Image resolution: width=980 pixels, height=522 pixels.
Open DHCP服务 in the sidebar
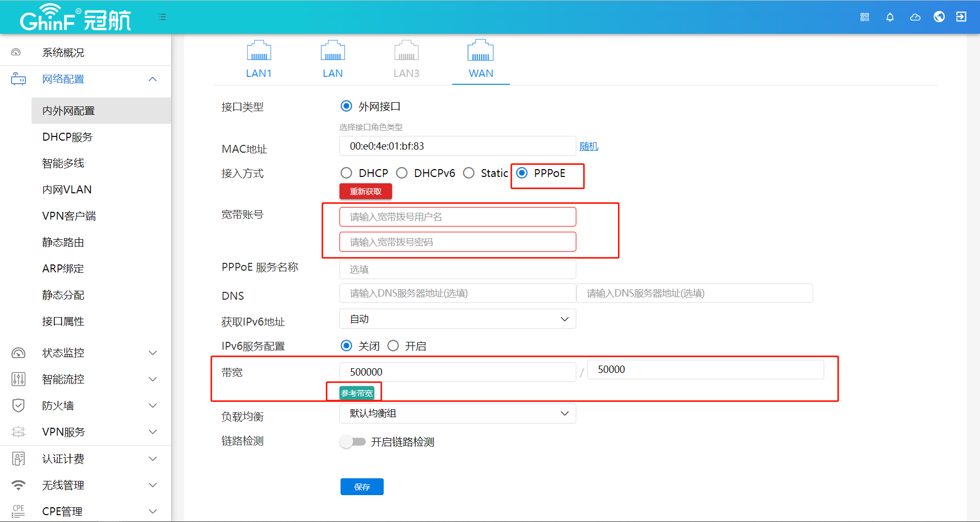[67, 137]
